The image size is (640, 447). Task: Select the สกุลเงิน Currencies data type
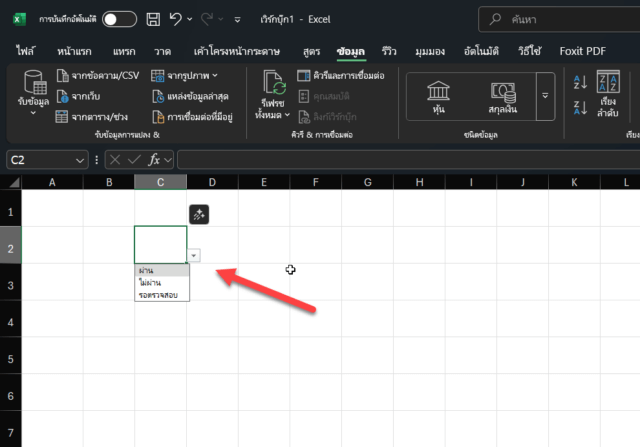tap(503, 97)
